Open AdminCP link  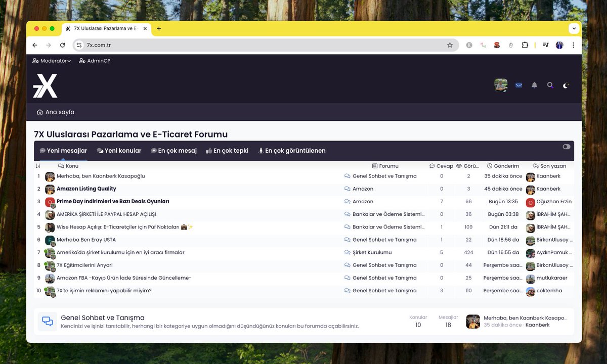(x=95, y=61)
